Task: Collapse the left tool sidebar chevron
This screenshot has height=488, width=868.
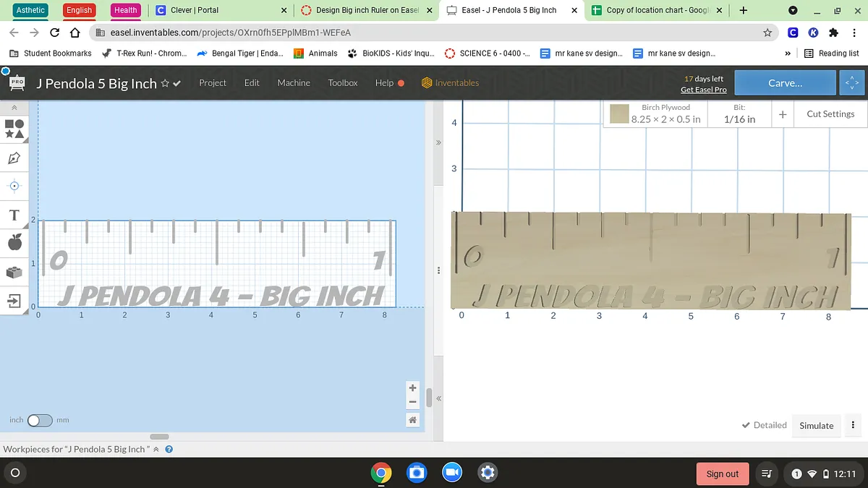Action: coord(14,107)
